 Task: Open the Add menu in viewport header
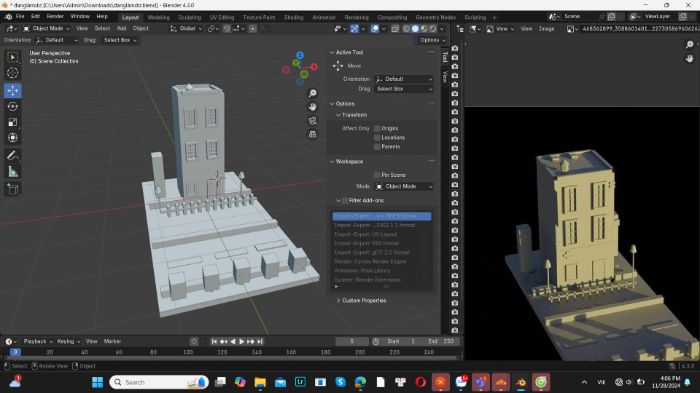[121, 29]
